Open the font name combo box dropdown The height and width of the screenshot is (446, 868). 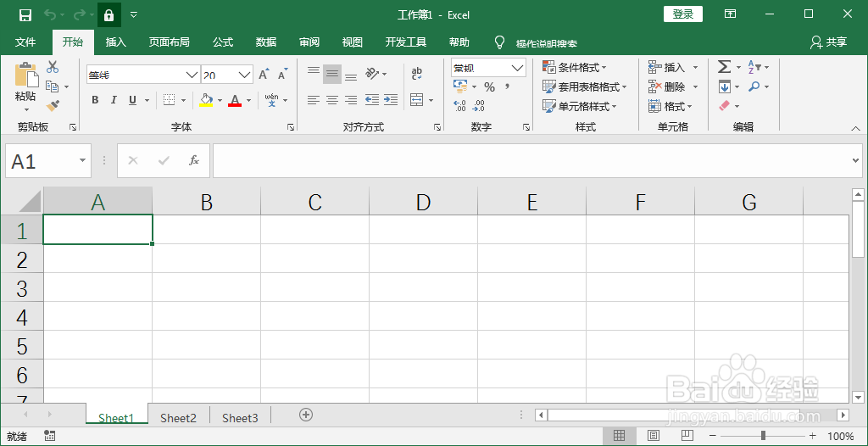[192, 75]
